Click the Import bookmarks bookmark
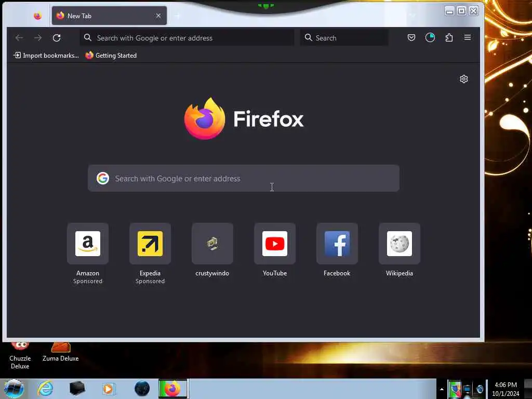 [x=46, y=55]
